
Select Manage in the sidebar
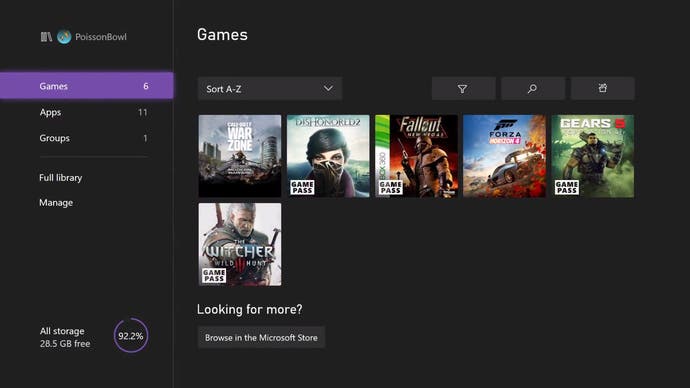pos(56,203)
